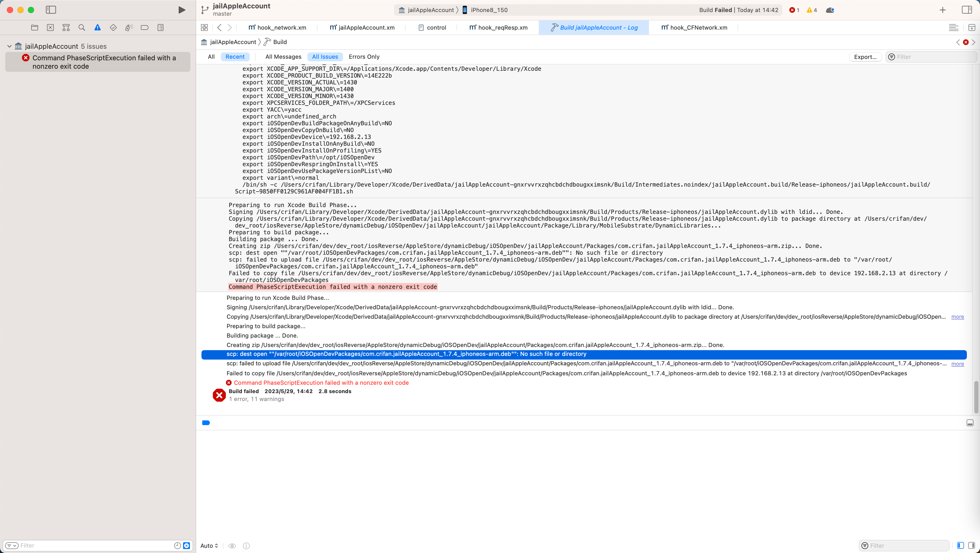Open the Xcode Cloud status icon
The height and width of the screenshot is (553, 980).
[x=830, y=10]
